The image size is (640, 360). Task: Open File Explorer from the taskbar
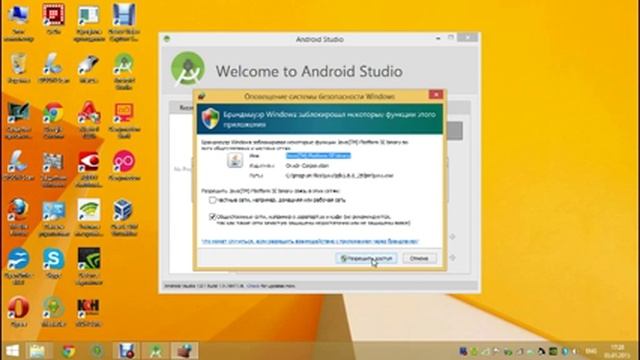tap(37, 351)
